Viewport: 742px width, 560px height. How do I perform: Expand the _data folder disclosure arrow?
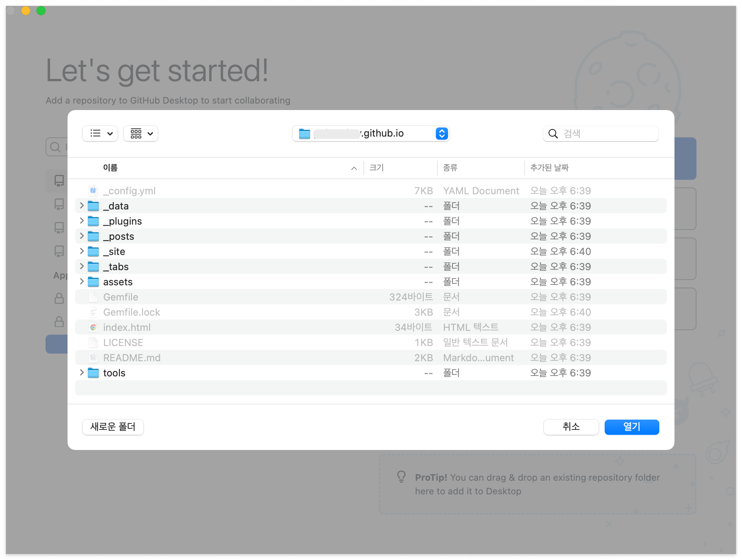82,206
